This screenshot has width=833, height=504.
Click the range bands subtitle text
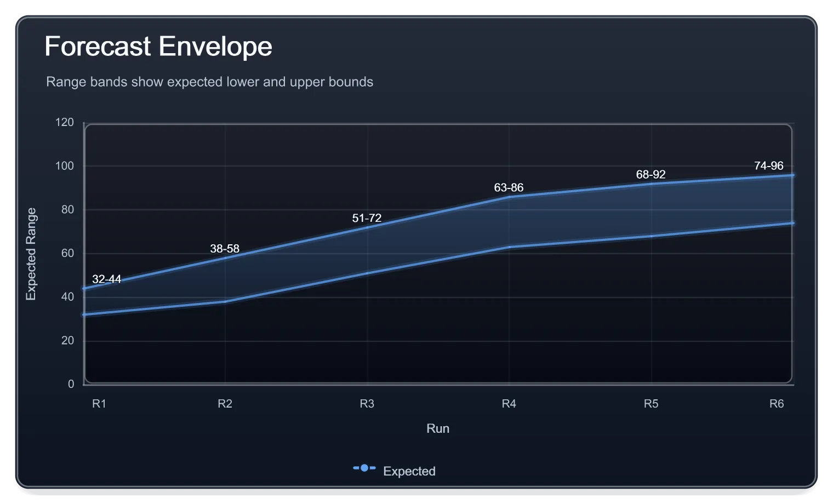pos(209,82)
